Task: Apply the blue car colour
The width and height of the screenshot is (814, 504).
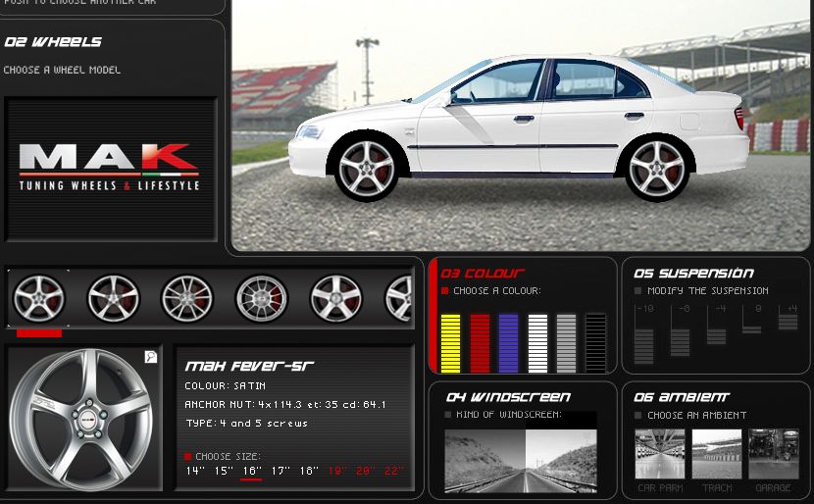Action: point(508,343)
